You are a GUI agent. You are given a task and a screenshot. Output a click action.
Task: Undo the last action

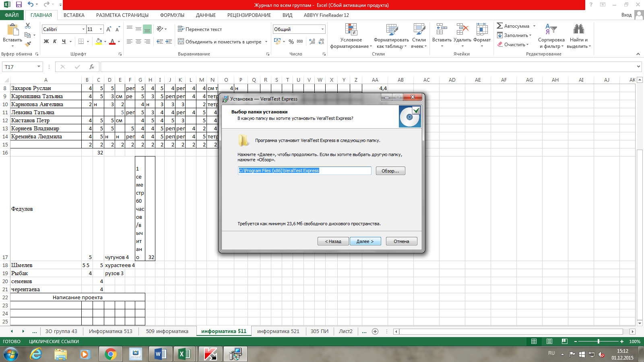pyautogui.click(x=31, y=5)
